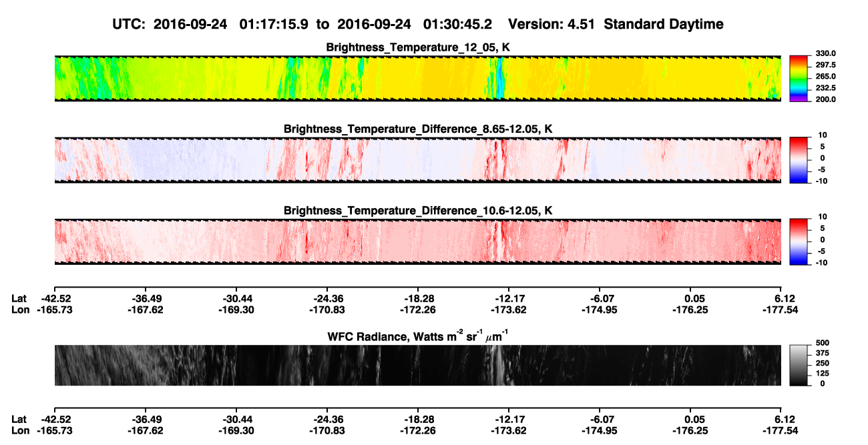
Task: Select the 8.65-12.05 difference image strip
Action: click(x=417, y=160)
